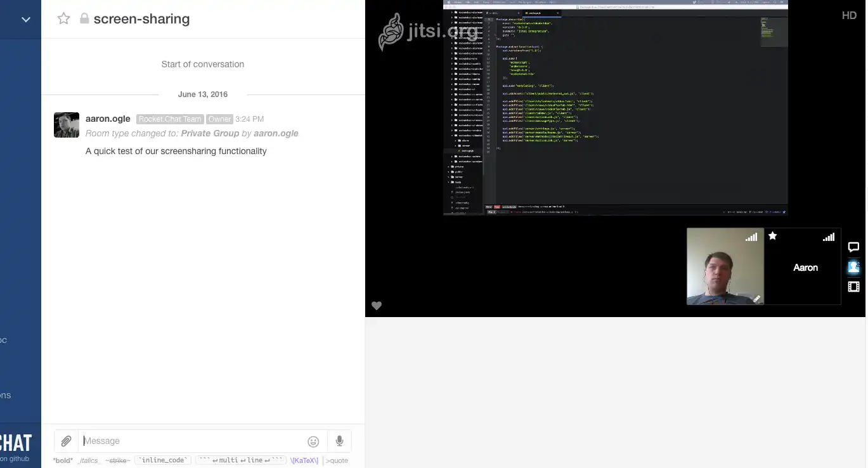The height and width of the screenshot is (468, 868).
Task: Apply *bold* formatting hint below message box
Action: pyautogui.click(x=62, y=460)
